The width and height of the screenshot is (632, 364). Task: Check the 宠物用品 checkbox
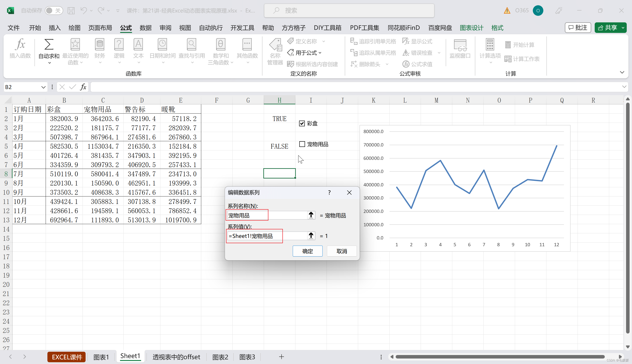click(x=302, y=144)
